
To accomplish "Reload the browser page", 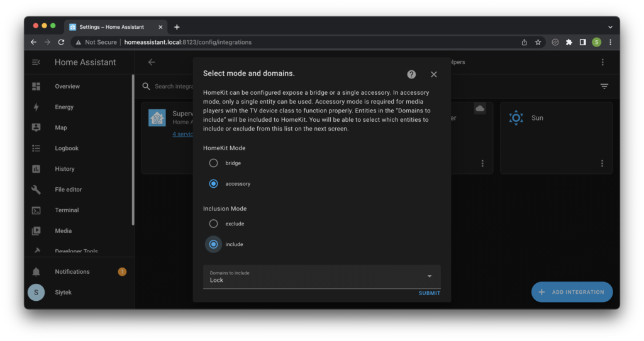I will click(x=61, y=42).
